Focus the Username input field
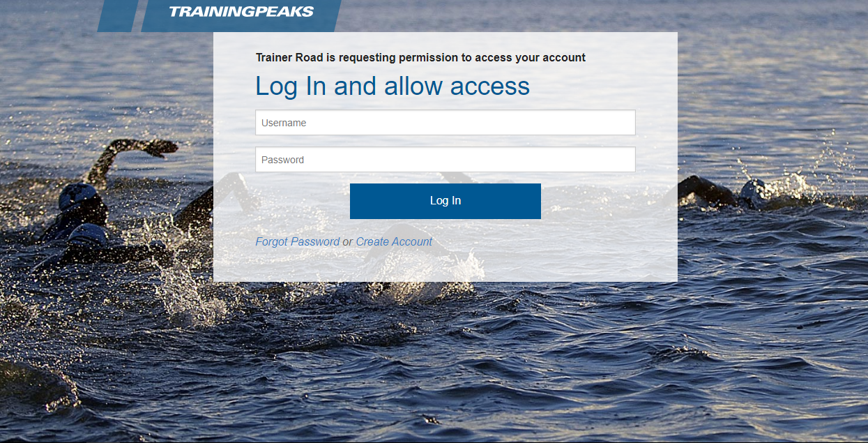This screenshot has width=868, height=443. 445,123
